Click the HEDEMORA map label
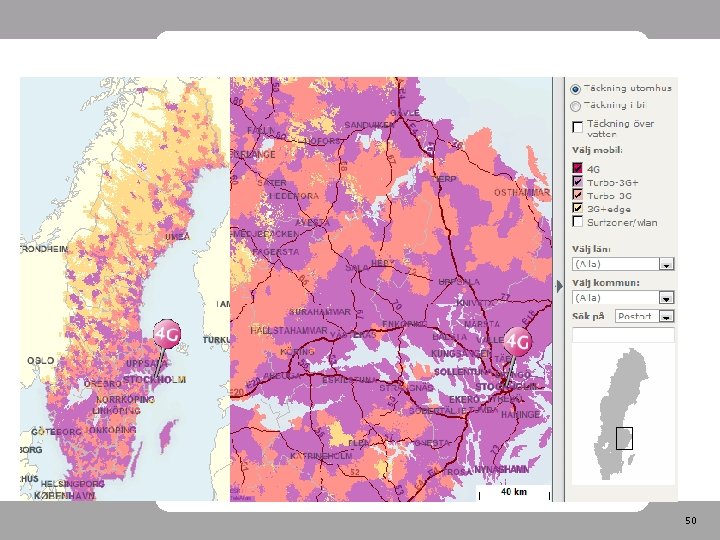Viewport: 720px width, 540px height. click(x=294, y=196)
